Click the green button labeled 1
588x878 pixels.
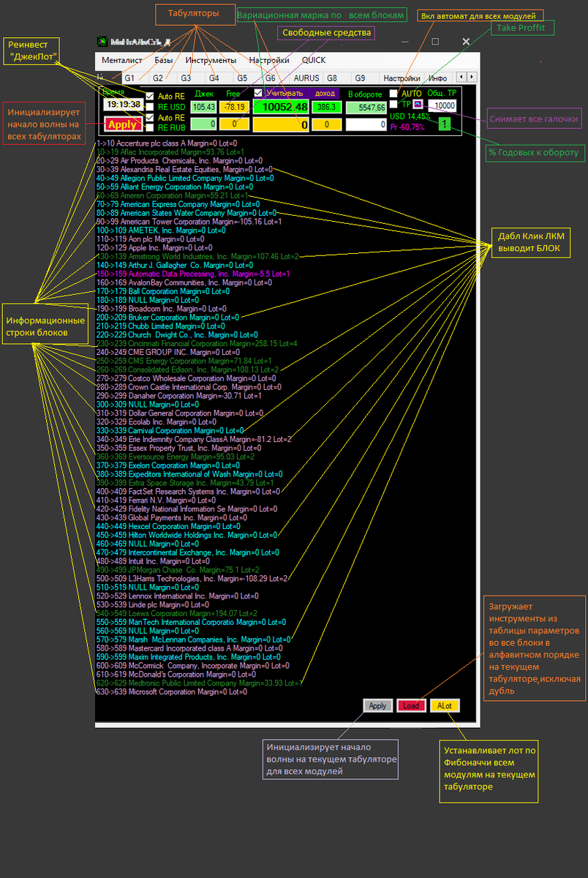click(445, 124)
